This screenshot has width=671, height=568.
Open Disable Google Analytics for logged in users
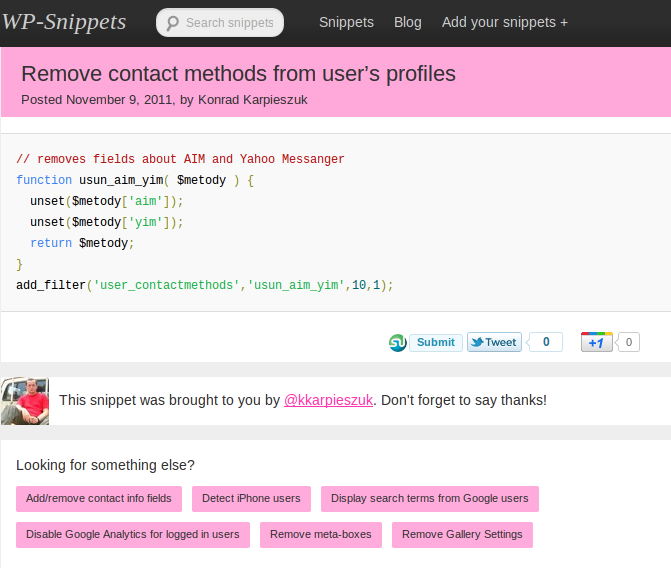pos(133,534)
